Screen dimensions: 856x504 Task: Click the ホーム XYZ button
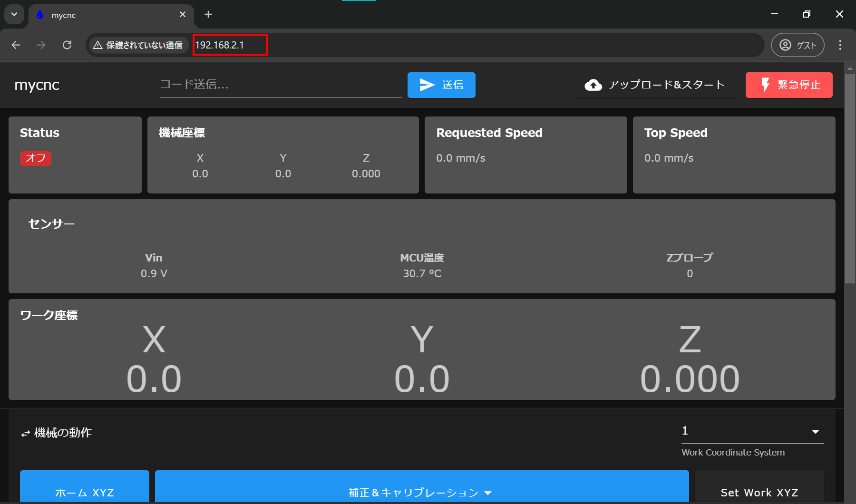(x=85, y=487)
